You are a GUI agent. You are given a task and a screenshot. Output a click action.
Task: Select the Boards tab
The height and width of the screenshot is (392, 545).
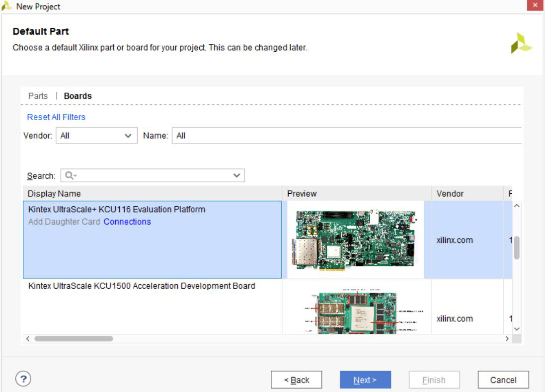point(78,96)
